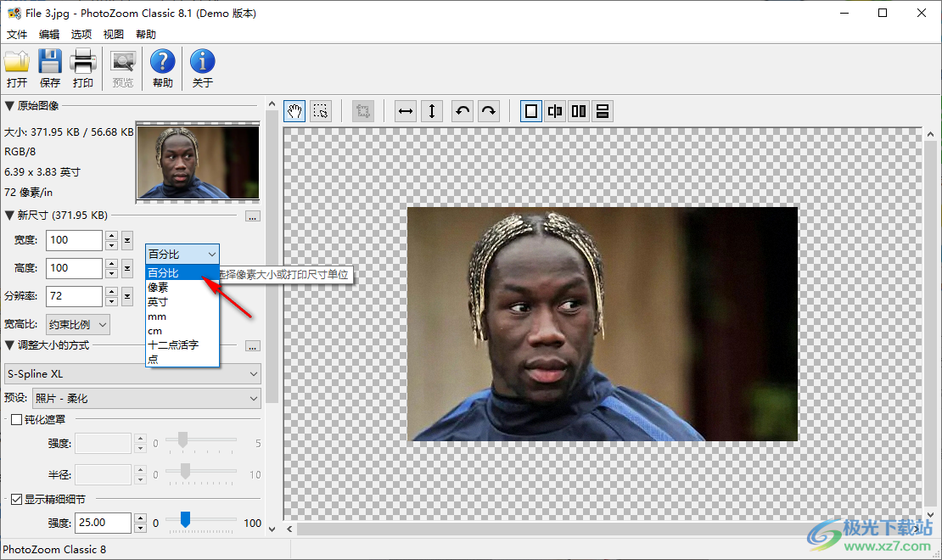Screen dimensions: 942x560
Task: Click the original image thumbnail
Action: click(x=198, y=162)
